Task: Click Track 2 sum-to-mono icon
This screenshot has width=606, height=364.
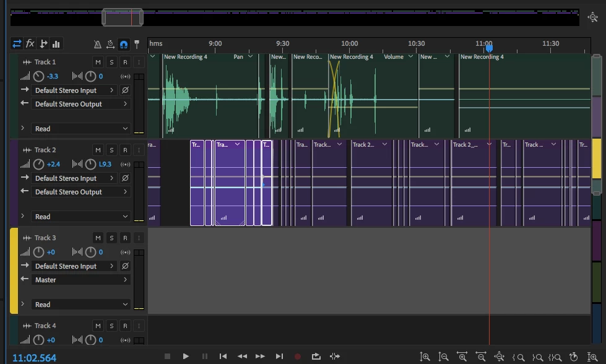Action: click(x=125, y=164)
